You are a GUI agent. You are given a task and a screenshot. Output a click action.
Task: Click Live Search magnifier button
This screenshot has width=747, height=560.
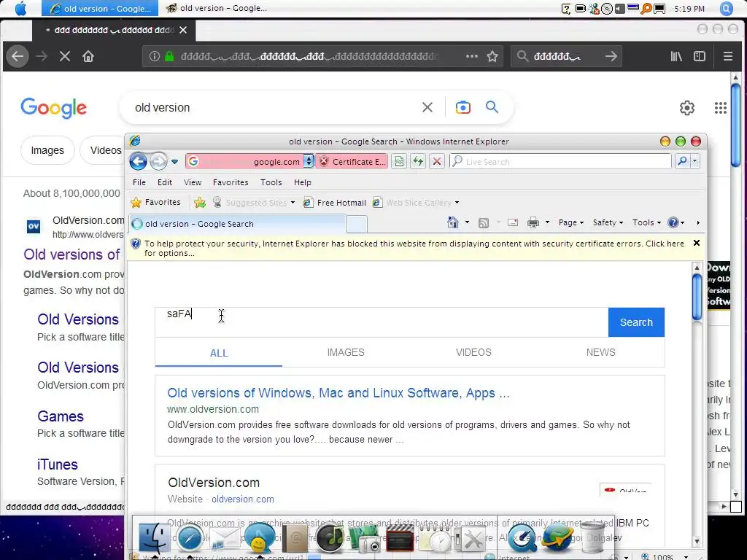pyautogui.click(x=682, y=161)
